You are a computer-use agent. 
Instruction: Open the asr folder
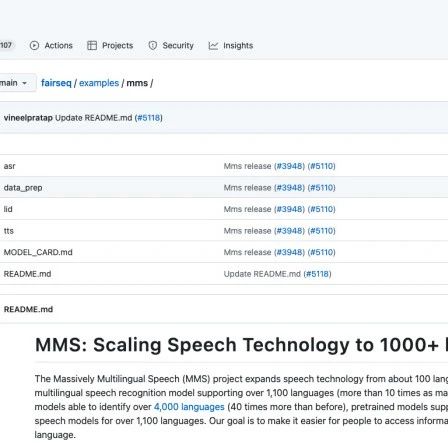[x=10, y=166]
